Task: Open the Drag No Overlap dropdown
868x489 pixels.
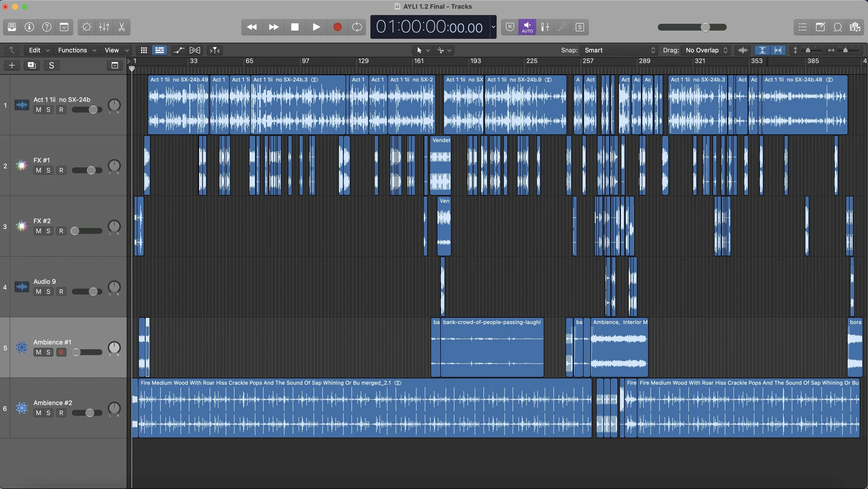Action: point(706,50)
